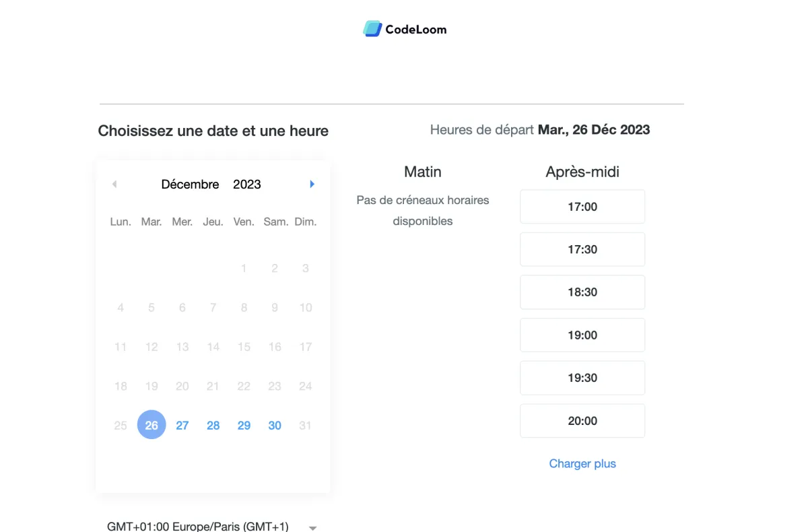
Task: Select the 17:30 time slot
Action: coord(582,249)
